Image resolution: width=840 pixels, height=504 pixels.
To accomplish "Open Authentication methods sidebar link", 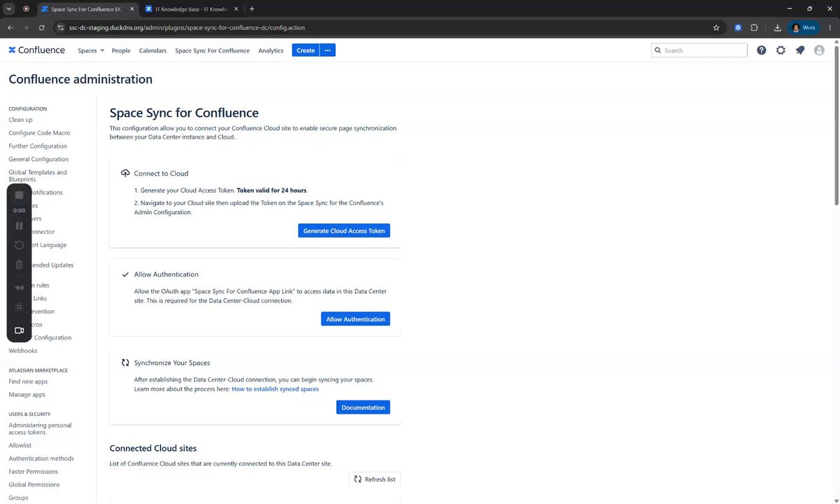I will point(41,458).
